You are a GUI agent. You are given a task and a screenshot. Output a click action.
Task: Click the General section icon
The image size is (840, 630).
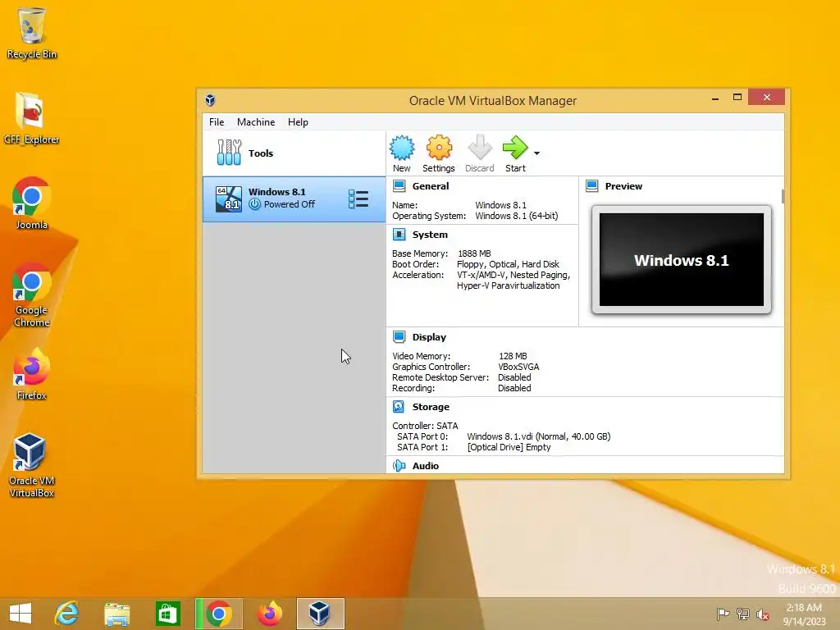(x=399, y=186)
